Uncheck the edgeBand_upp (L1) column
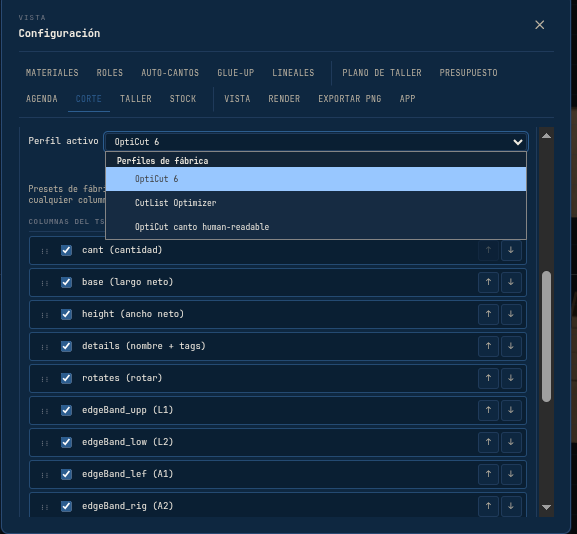Image resolution: width=577 pixels, height=534 pixels. tap(66, 410)
